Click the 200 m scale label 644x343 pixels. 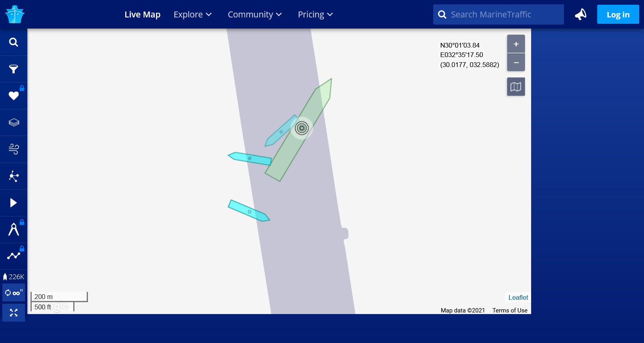click(44, 297)
